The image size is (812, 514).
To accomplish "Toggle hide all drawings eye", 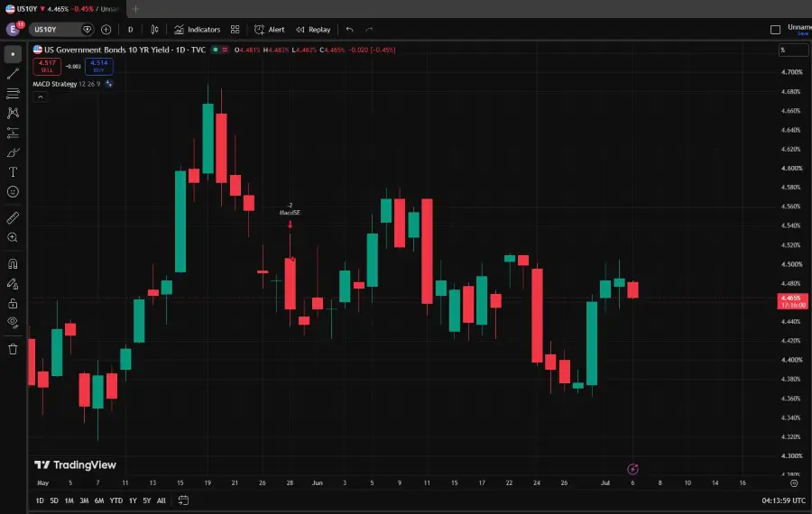I will click(x=13, y=323).
